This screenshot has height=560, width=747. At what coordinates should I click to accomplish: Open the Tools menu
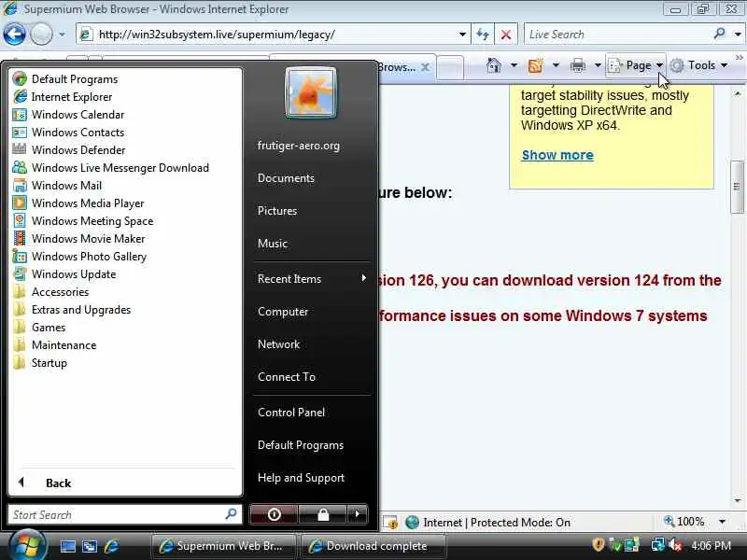click(698, 65)
